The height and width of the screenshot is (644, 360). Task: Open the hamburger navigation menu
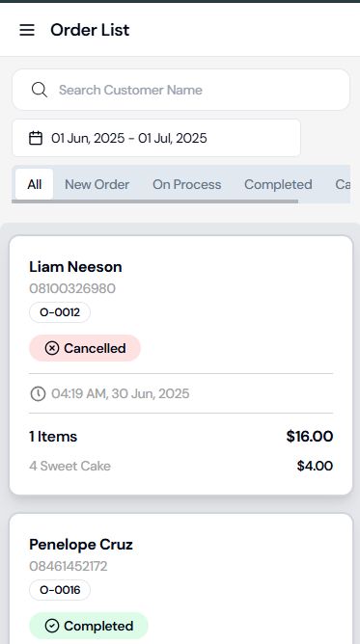27,30
